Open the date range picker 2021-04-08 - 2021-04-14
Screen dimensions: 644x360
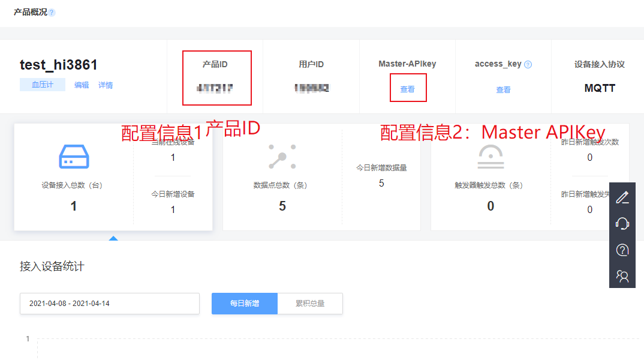coord(109,304)
